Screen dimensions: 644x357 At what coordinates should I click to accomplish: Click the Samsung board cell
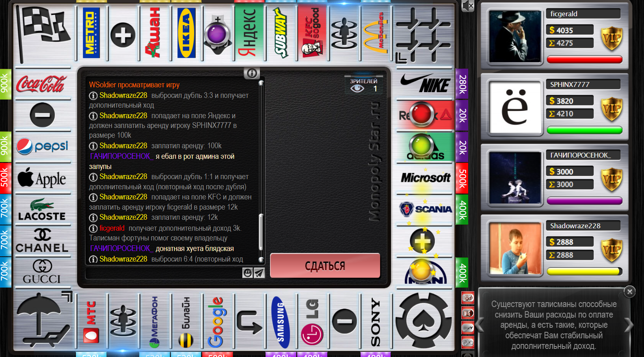(x=281, y=322)
